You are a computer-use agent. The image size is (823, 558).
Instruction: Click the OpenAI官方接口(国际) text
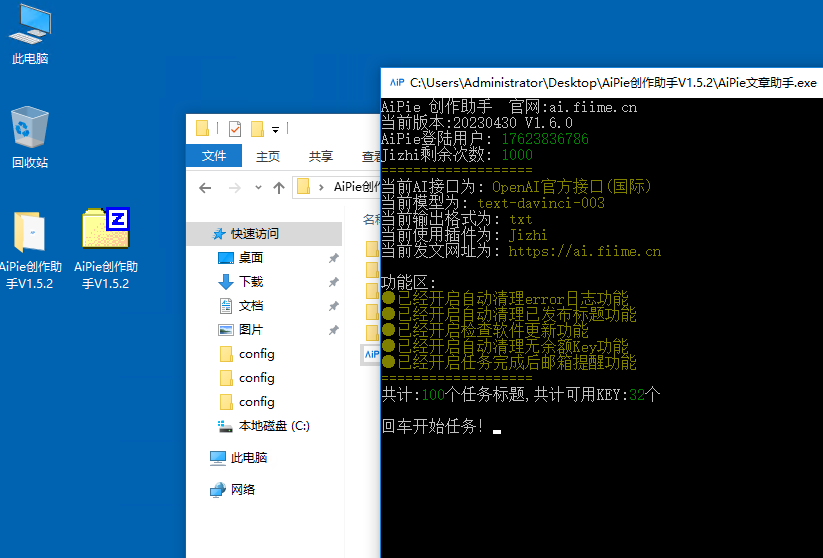[x=572, y=187]
